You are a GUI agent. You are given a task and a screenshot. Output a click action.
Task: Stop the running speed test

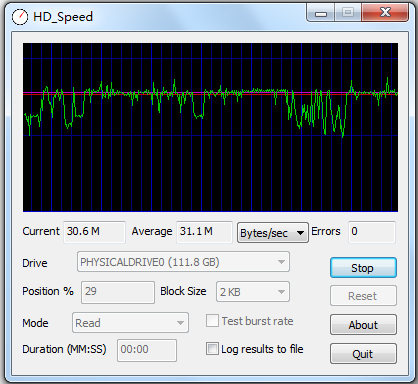pyautogui.click(x=363, y=268)
